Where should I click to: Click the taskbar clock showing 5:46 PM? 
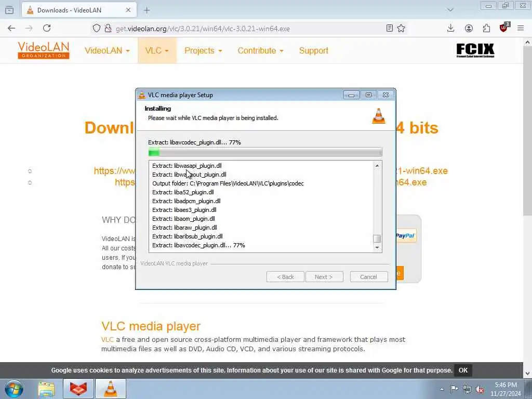pos(506,389)
